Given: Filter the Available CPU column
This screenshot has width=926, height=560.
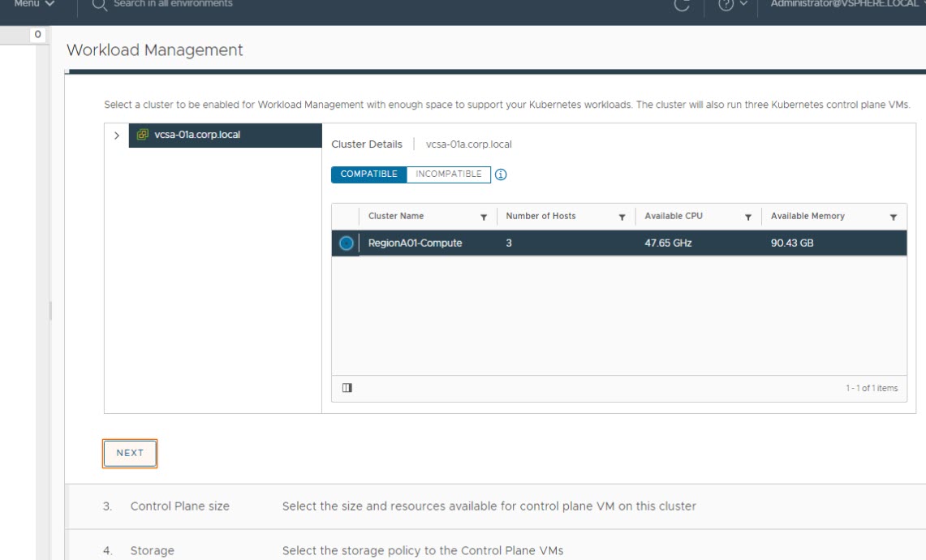Looking at the screenshot, I should 748,218.
